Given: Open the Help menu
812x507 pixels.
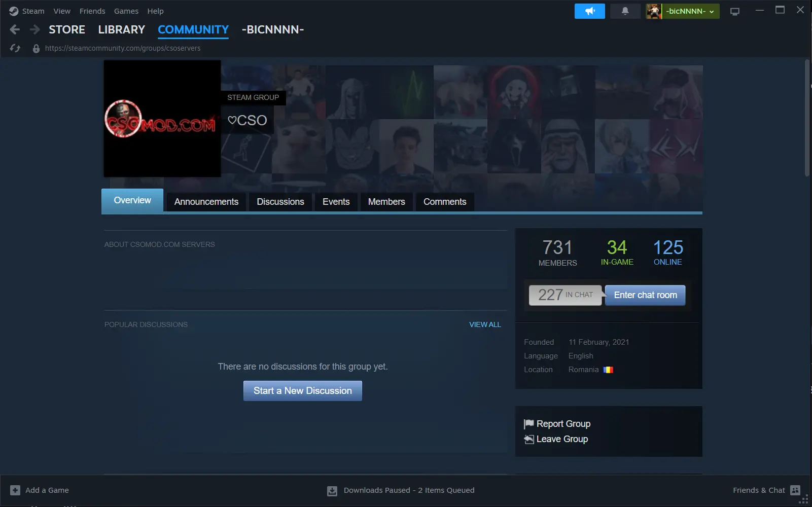Looking at the screenshot, I should pyautogui.click(x=155, y=11).
